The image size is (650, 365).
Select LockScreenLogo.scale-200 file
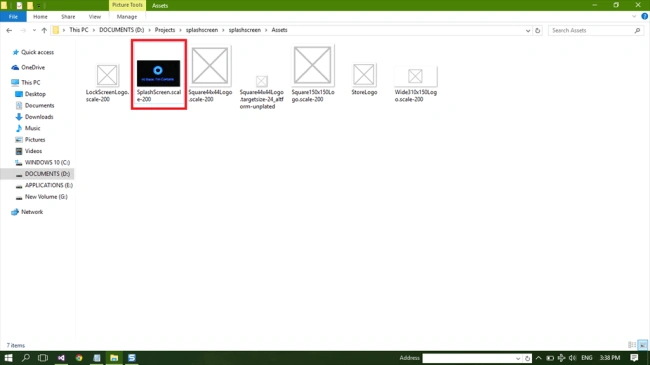click(107, 83)
